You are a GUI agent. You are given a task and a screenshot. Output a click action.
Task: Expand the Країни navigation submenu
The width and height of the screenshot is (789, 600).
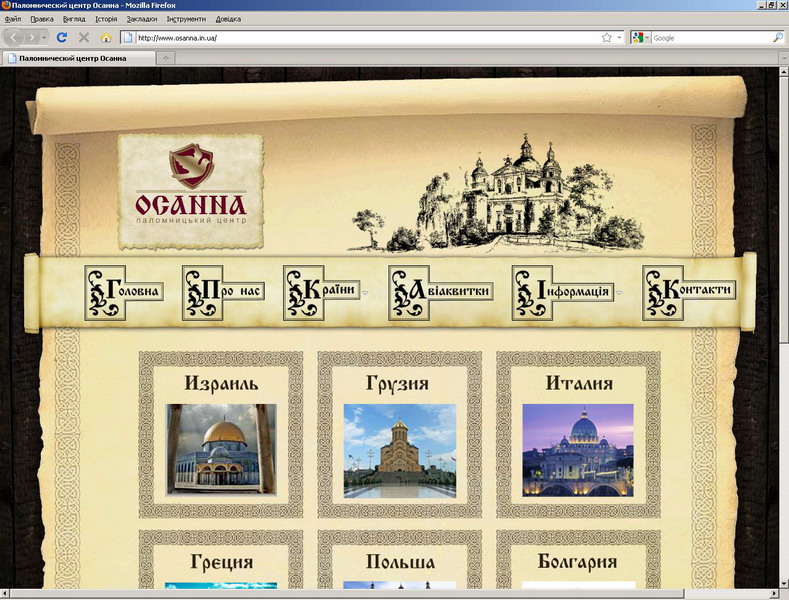click(x=365, y=293)
